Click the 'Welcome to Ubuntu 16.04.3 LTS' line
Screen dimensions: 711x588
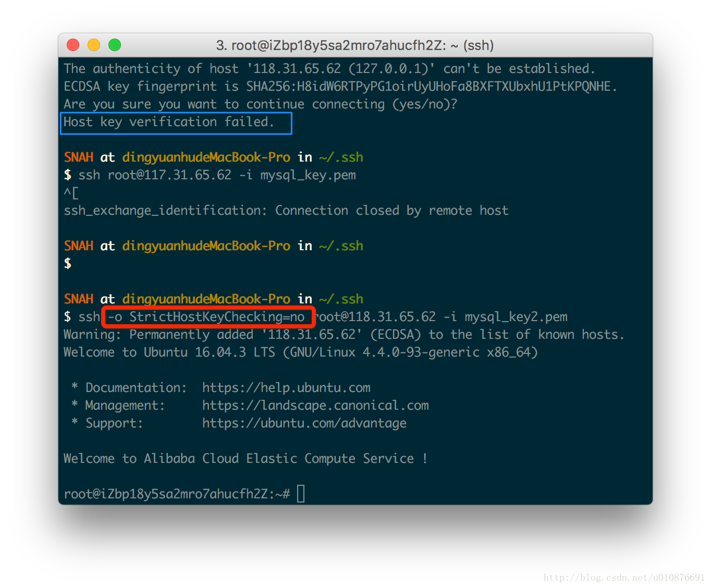[301, 352]
